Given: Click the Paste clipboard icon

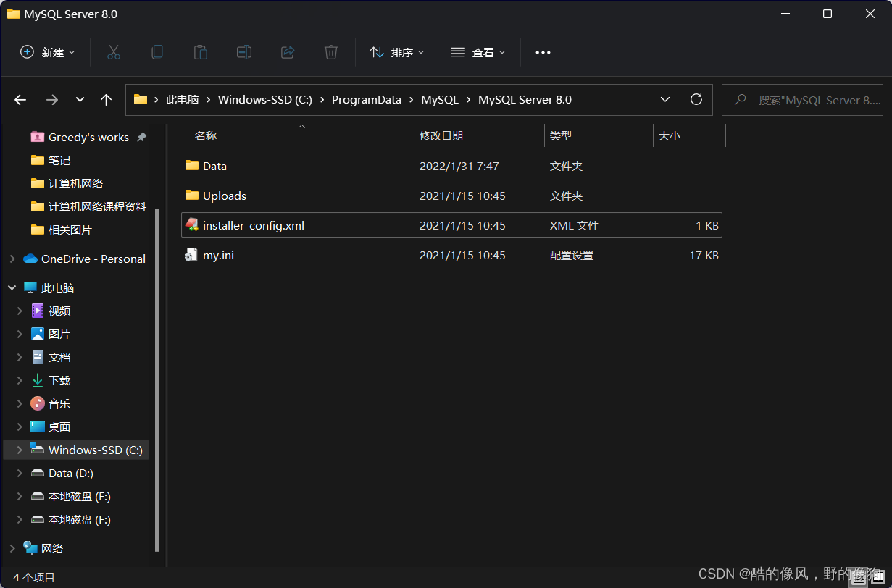Looking at the screenshot, I should [201, 52].
